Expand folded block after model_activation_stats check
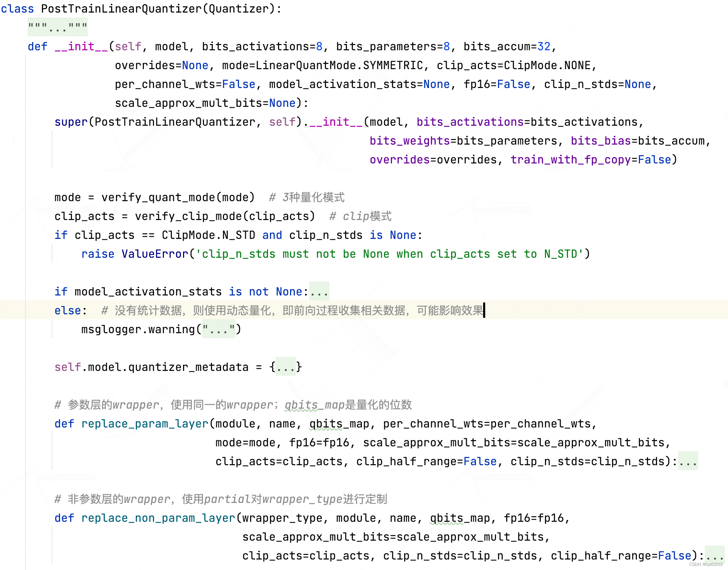The width and height of the screenshot is (728, 570). (x=319, y=292)
